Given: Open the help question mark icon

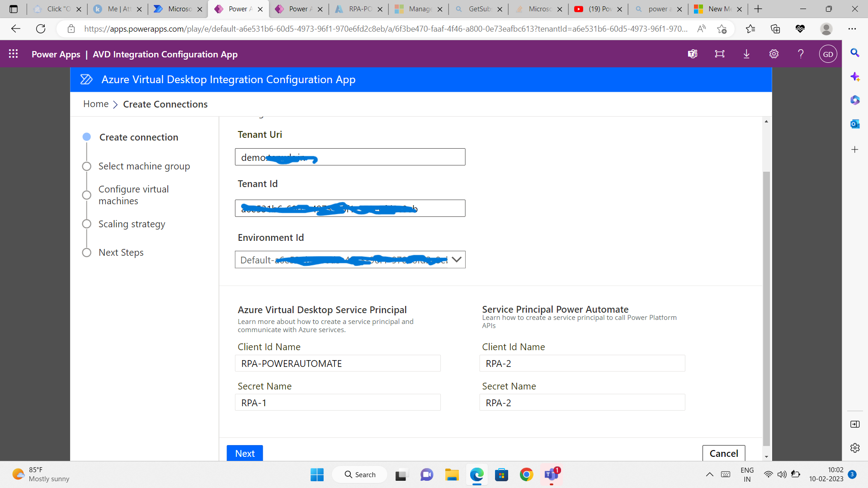Looking at the screenshot, I should pos(801,54).
